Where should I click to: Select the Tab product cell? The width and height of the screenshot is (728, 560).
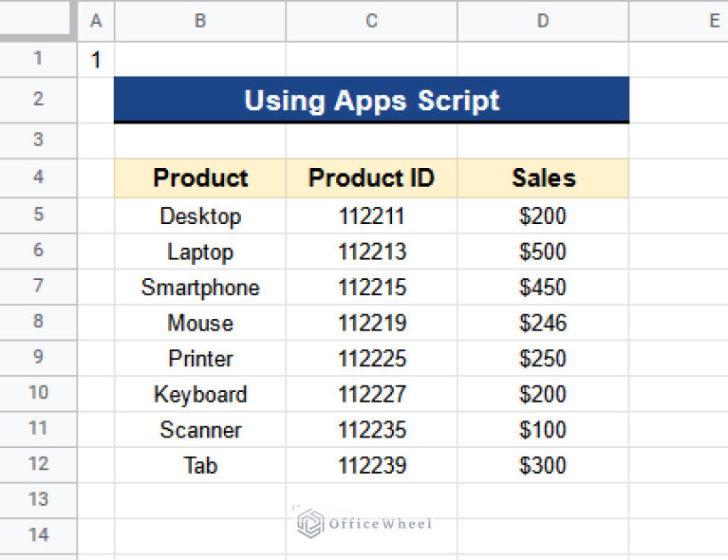point(200,466)
